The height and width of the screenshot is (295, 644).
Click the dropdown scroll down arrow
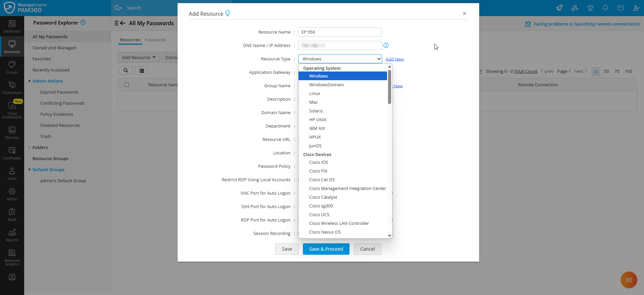click(x=389, y=236)
